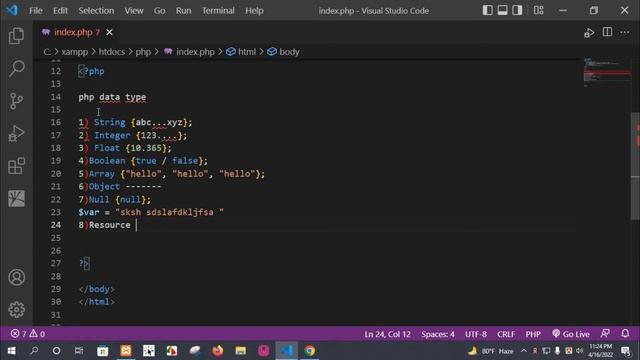
Task: Place cursor on line 24 after Resource
Action: (x=137, y=225)
